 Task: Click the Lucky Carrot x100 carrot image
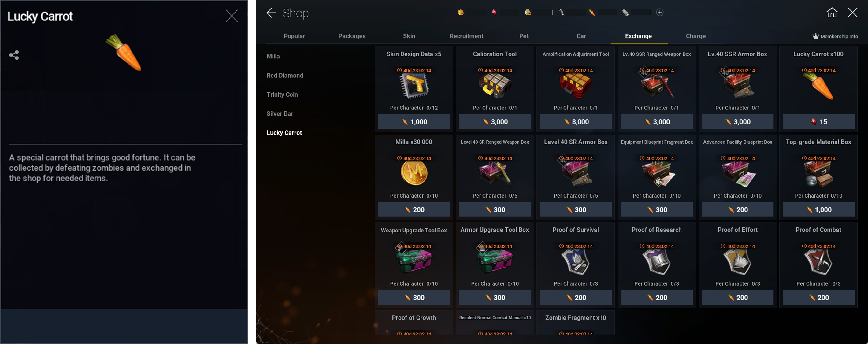(x=818, y=86)
